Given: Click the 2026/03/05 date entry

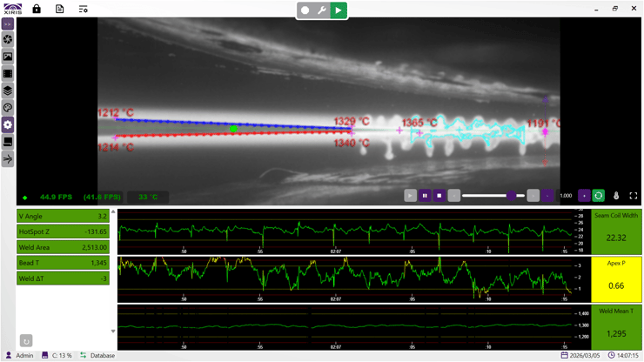Looking at the screenshot, I should [x=580, y=355].
